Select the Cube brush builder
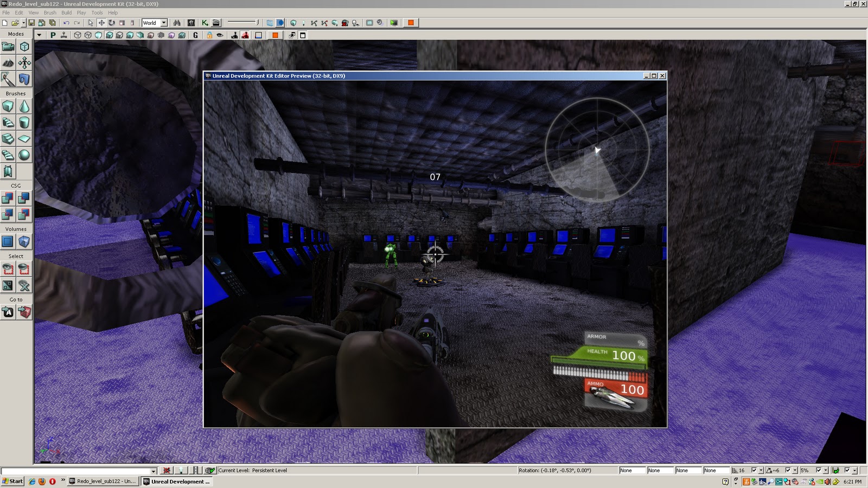 tap(8, 106)
